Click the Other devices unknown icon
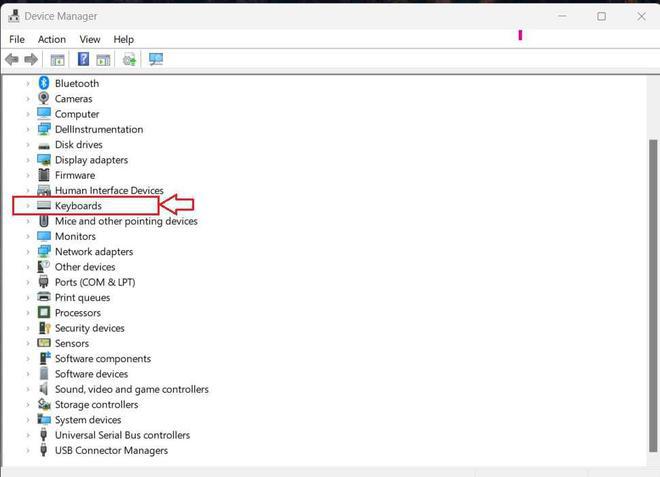The image size is (660, 477). (x=44, y=266)
